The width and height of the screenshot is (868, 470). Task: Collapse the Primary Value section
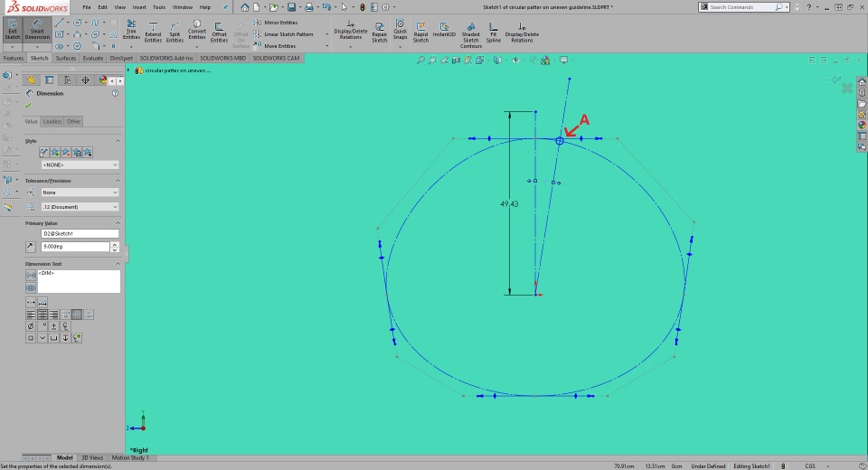coord(118,223)
